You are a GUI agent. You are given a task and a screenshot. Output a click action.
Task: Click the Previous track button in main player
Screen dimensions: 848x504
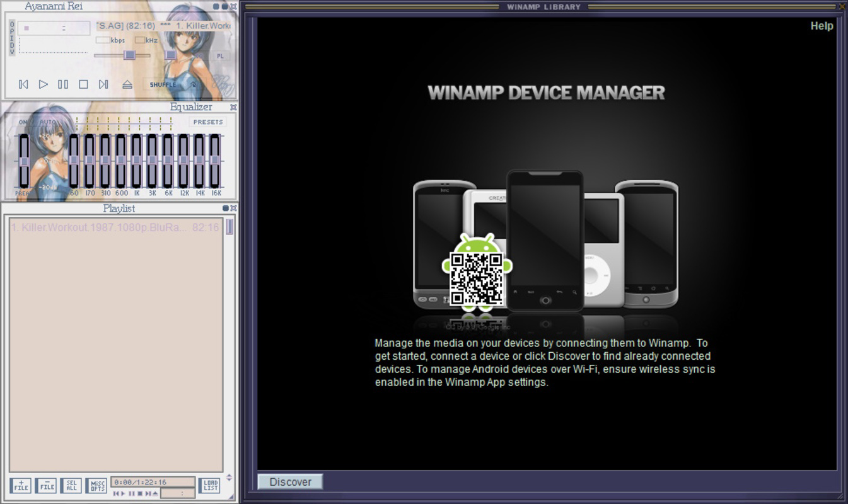pyautogui.click(x=23, y=84)
